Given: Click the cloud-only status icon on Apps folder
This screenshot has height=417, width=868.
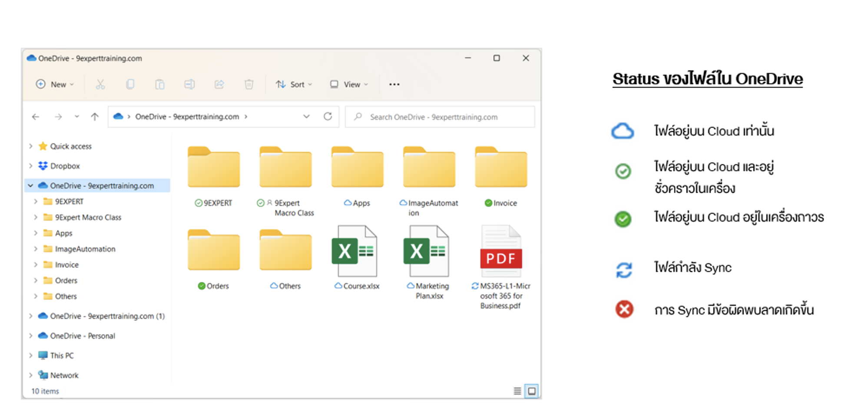Looking at the screenshot, I should (x=348, y=202).
